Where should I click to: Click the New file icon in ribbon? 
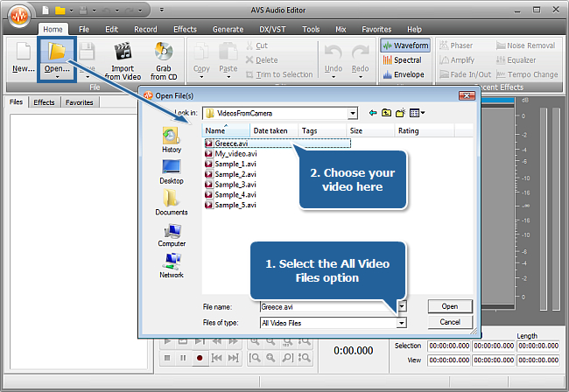coord(24,51)
